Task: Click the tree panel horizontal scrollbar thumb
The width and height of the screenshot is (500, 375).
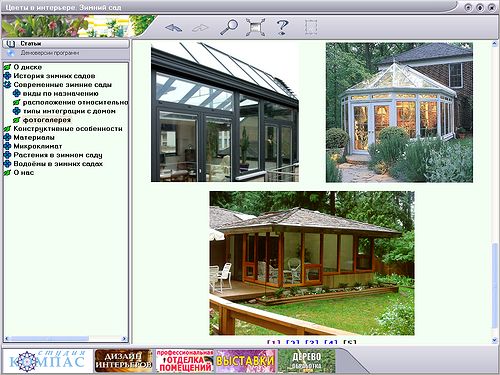Action: point(49,339)
